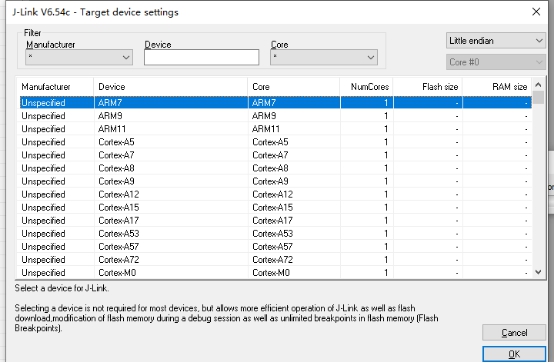
Task: Select the Cortex-A17 device row
Action: click(276, 220)
